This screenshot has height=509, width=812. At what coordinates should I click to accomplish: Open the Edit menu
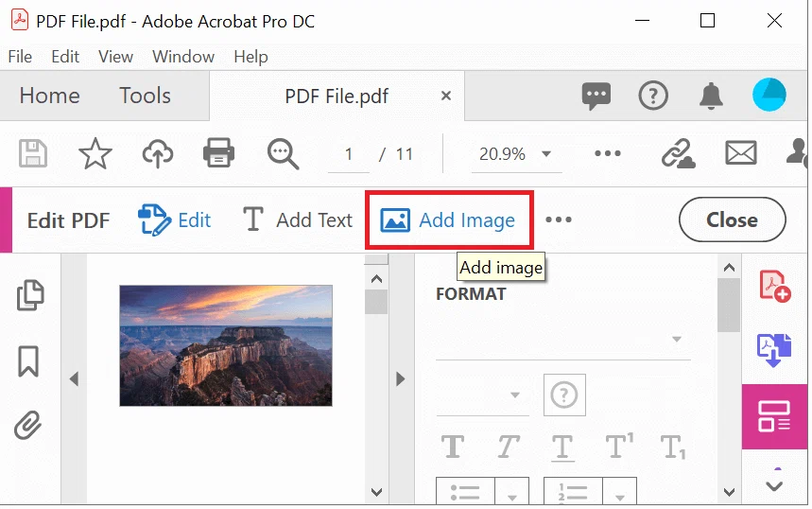pyautogui.click(x=65, y=57)
